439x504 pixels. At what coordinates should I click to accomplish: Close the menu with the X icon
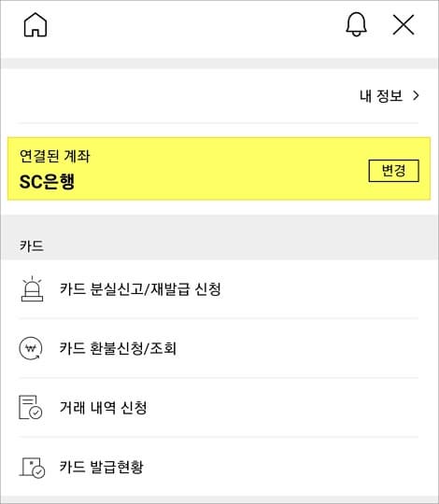pos(404,25)
